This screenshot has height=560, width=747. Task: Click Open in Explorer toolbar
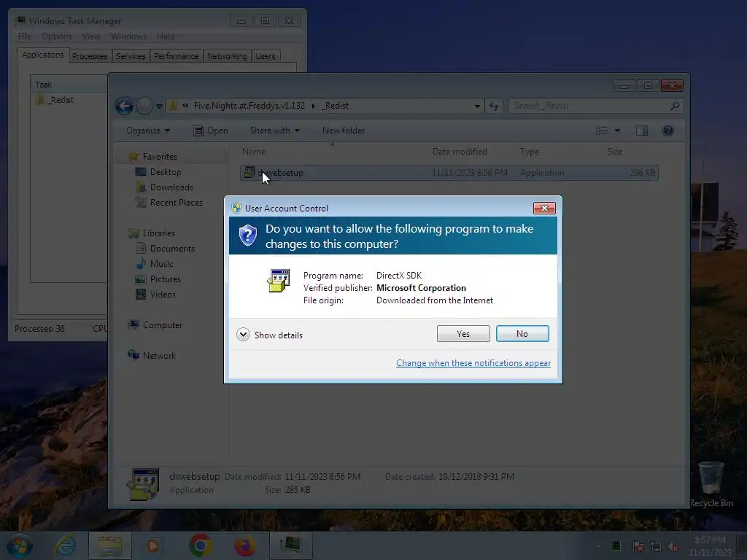coord(211,131)
